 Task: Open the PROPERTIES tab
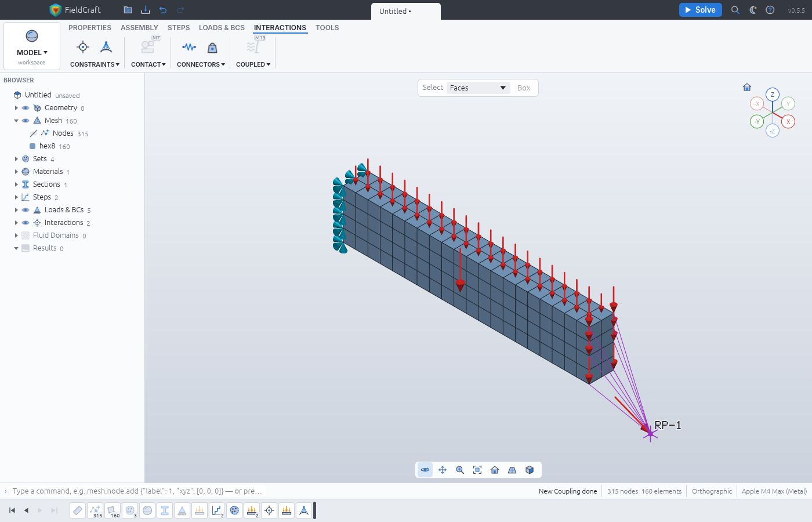tap(90, 28)
